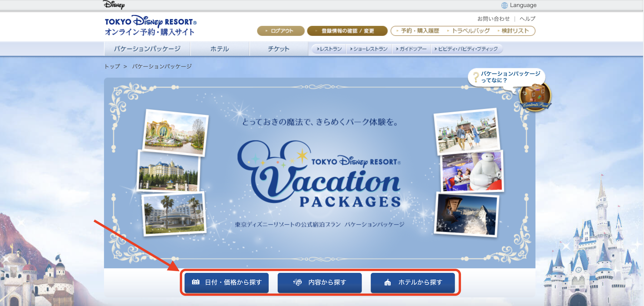Click ホテルから探す search button
The height and width of the screenshot is (306, 644).
click(413, 282)
